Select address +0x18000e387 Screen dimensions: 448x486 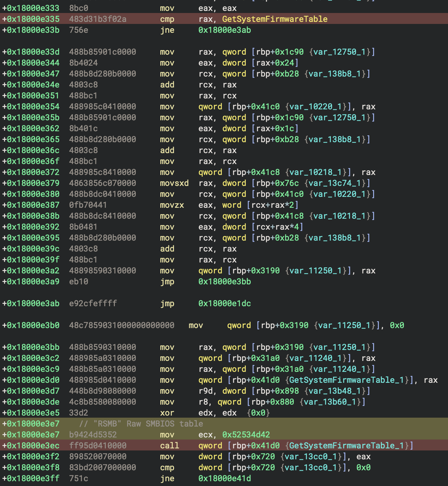[31, 205]
